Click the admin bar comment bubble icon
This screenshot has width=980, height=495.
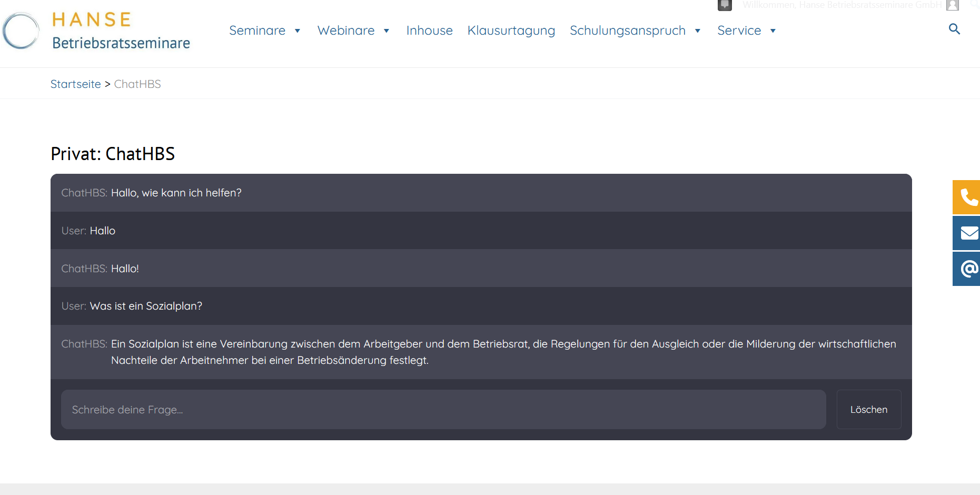pyautogui.click(x=725, y=5)
